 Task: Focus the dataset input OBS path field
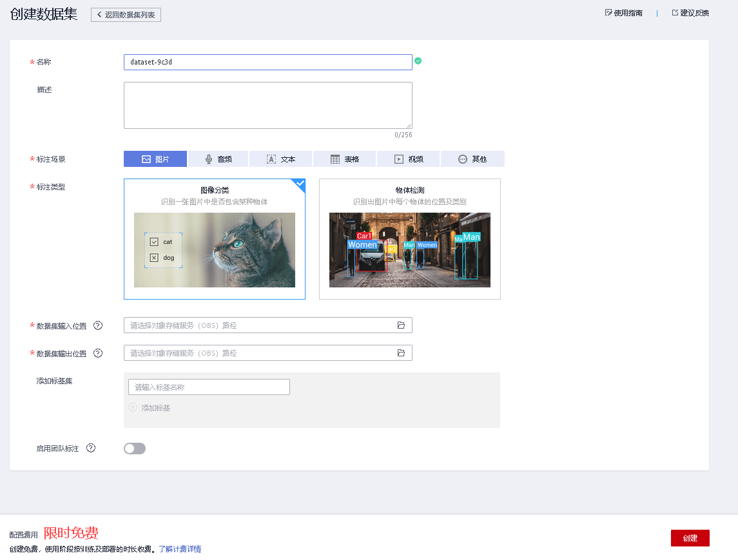coord(268,325)
